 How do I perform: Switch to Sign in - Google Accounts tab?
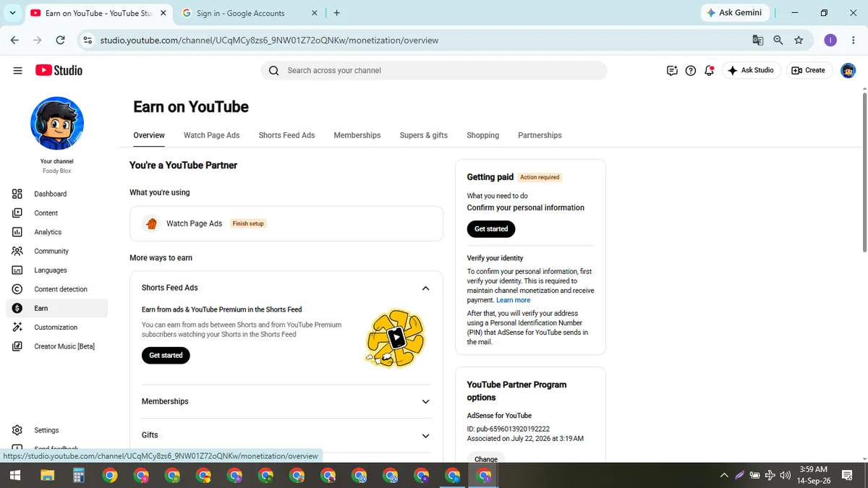pos(248,13)
